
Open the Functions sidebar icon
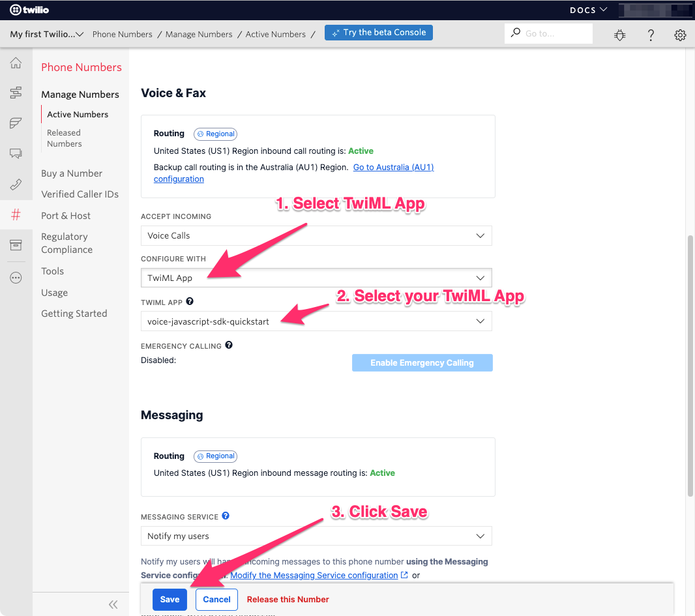tap(16, 123)
